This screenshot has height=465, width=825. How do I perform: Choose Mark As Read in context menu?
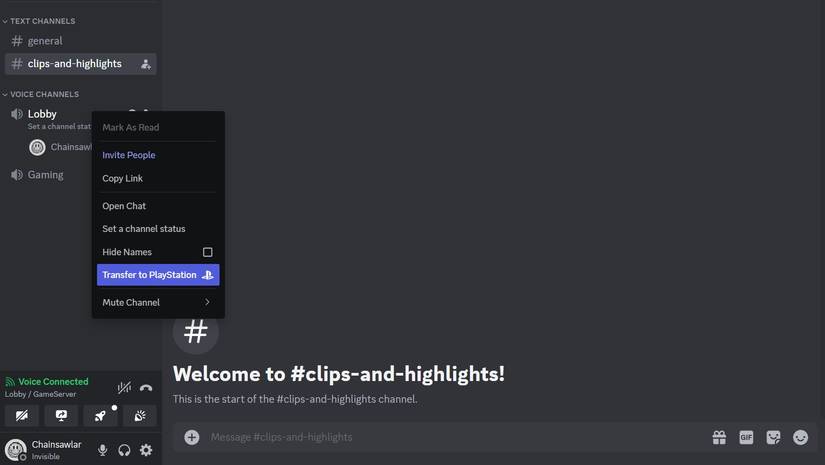[x=158, y=127]
